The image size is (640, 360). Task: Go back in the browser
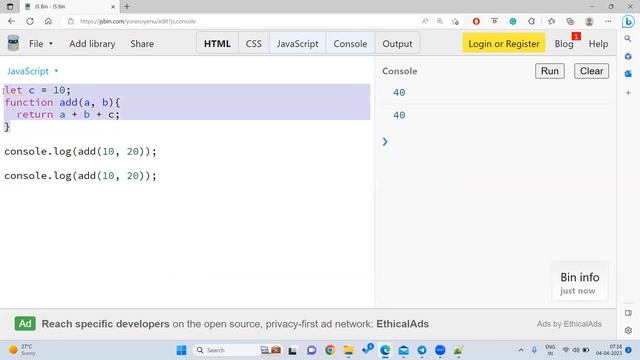pos(11,21)
